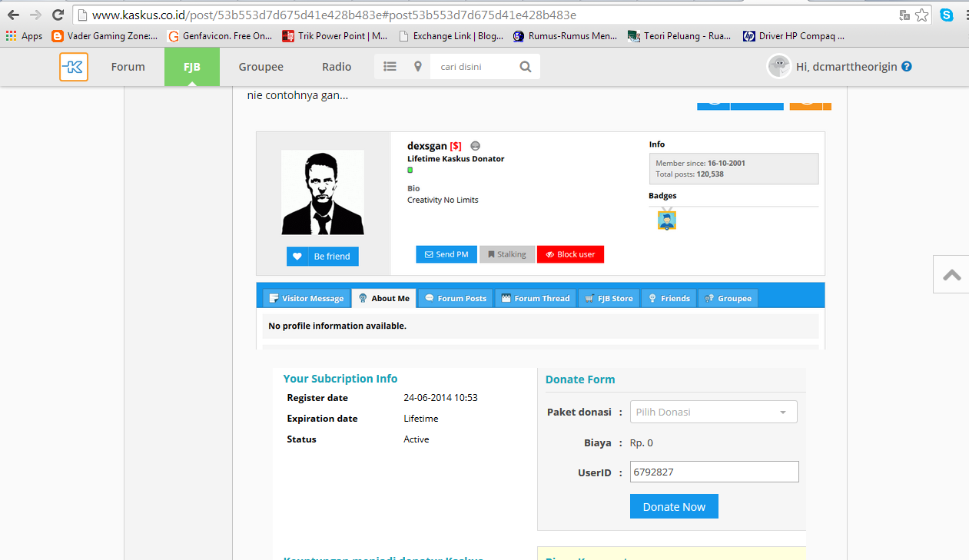Bookmark this page with star icon
This screenshot has width=969, height=560.
tap(922, 15)
